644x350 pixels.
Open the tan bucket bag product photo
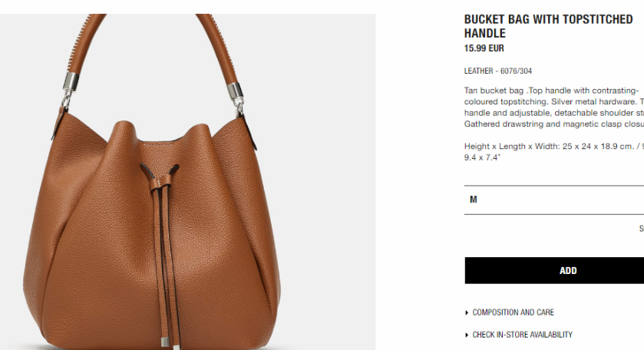click(x=188, y=182)
